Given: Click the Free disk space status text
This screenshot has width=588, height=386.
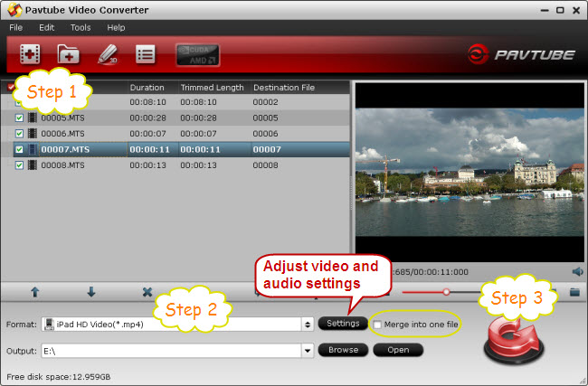Looking at the screenshot, I should tap(59, 377).
